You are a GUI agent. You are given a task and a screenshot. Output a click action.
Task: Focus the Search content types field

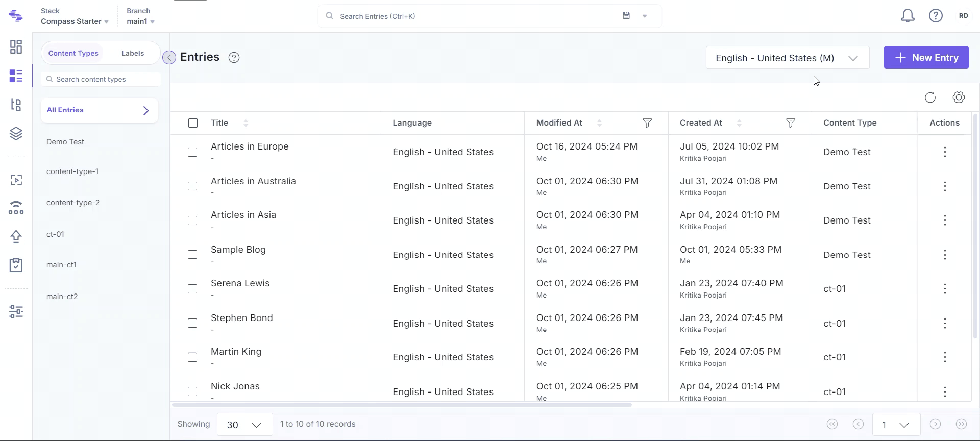(x=101, y=79)
